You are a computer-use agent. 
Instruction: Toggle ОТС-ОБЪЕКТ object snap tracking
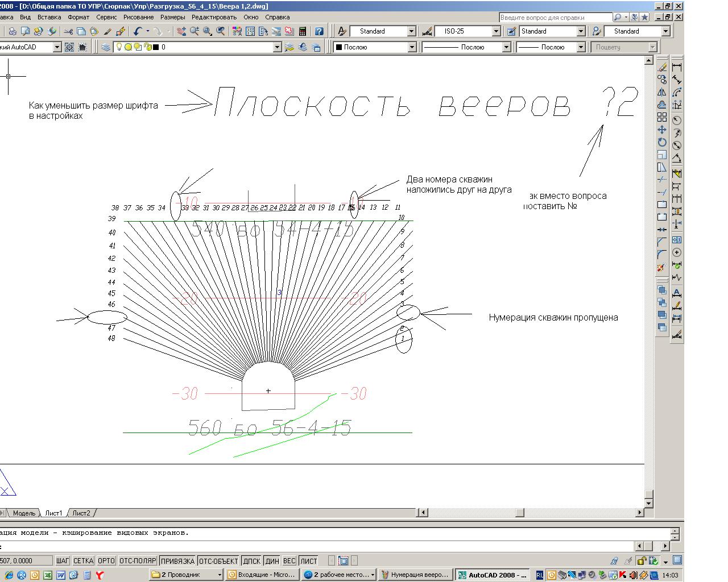pos(218,561)
